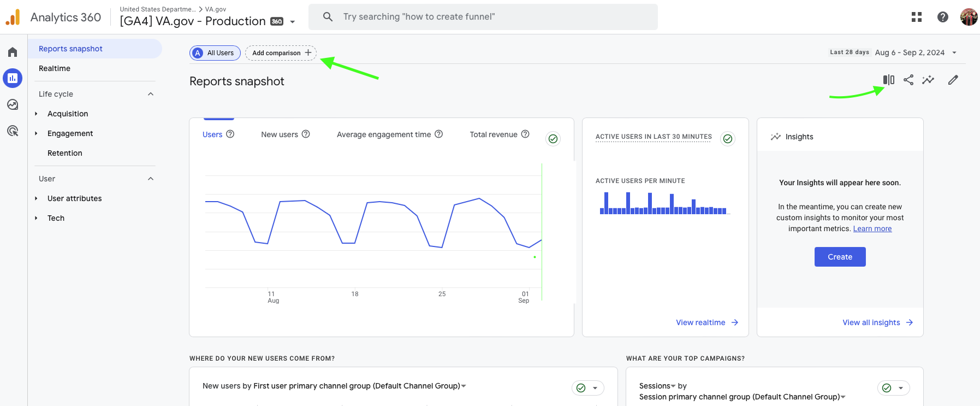Toggle the All Users comparison chip

tap(215, 53)
